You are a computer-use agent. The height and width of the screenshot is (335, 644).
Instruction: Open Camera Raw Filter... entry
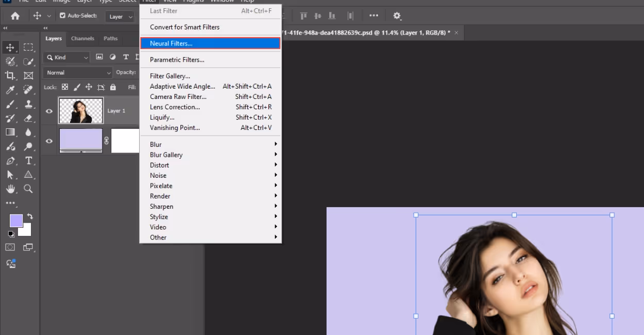(211, 96)
